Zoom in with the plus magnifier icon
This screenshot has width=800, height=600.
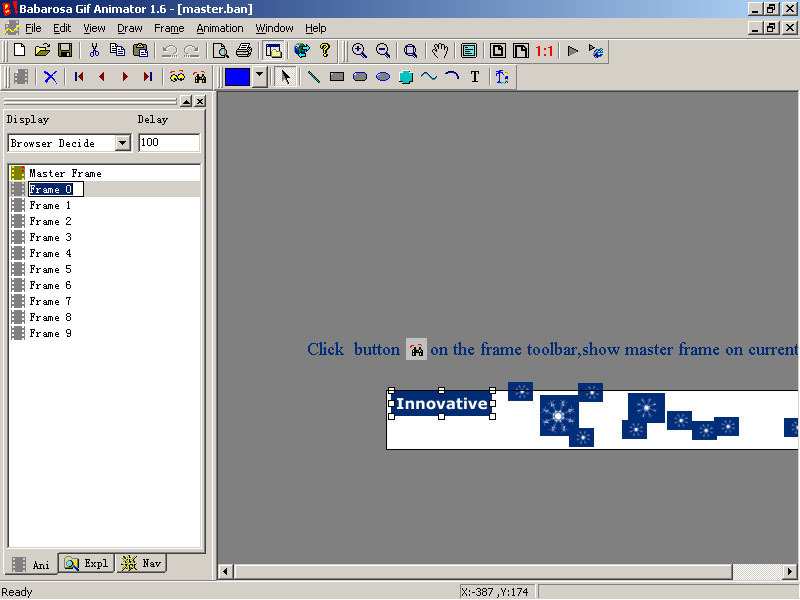[360, 51]
